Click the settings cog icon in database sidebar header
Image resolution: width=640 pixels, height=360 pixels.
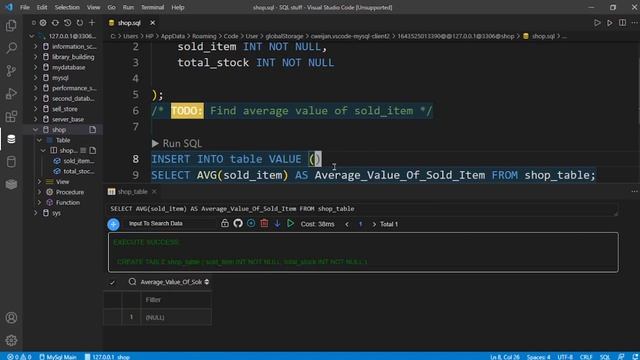point(43,23)
